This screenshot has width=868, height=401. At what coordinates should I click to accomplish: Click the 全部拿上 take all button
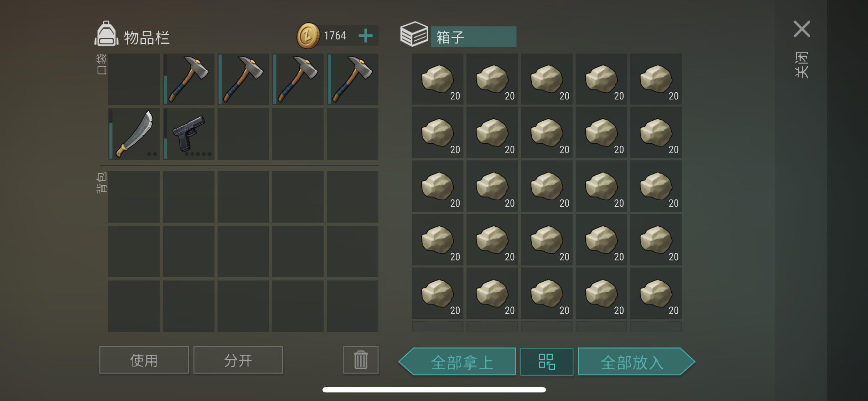(x=457, y=361)
